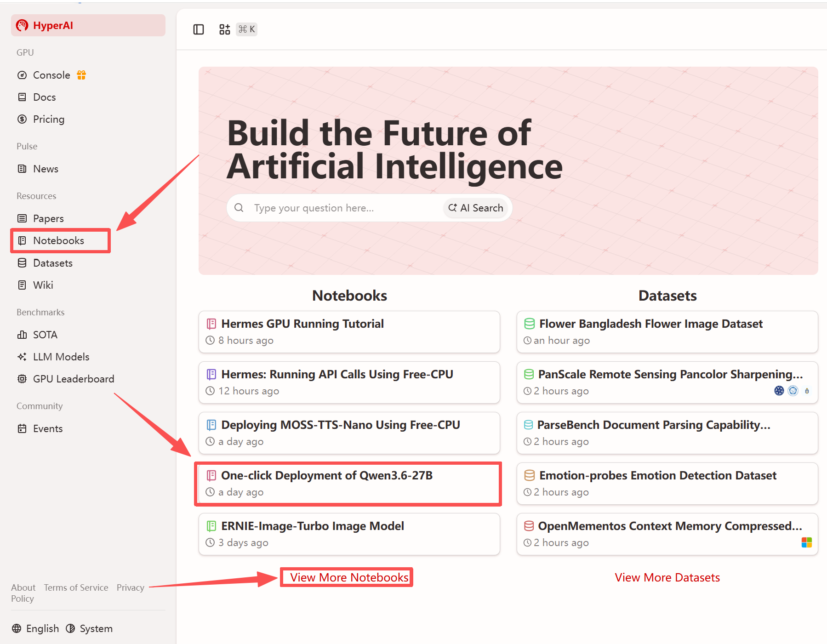Viewport: 827px width, 644px height.
Task: Open the English language selector
Action: (x=36, y=628)
